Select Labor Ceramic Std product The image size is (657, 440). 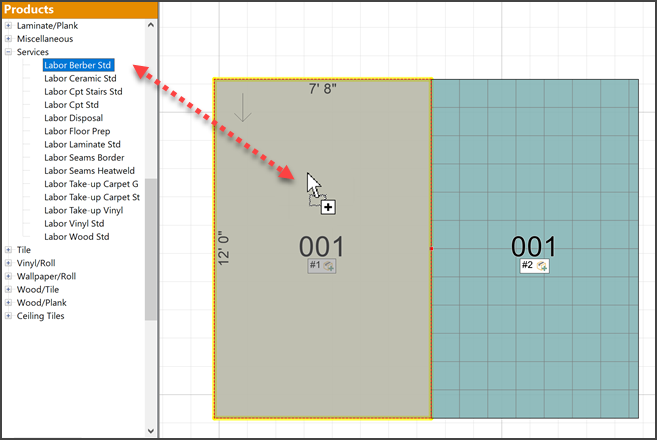(x=80, y=78)
